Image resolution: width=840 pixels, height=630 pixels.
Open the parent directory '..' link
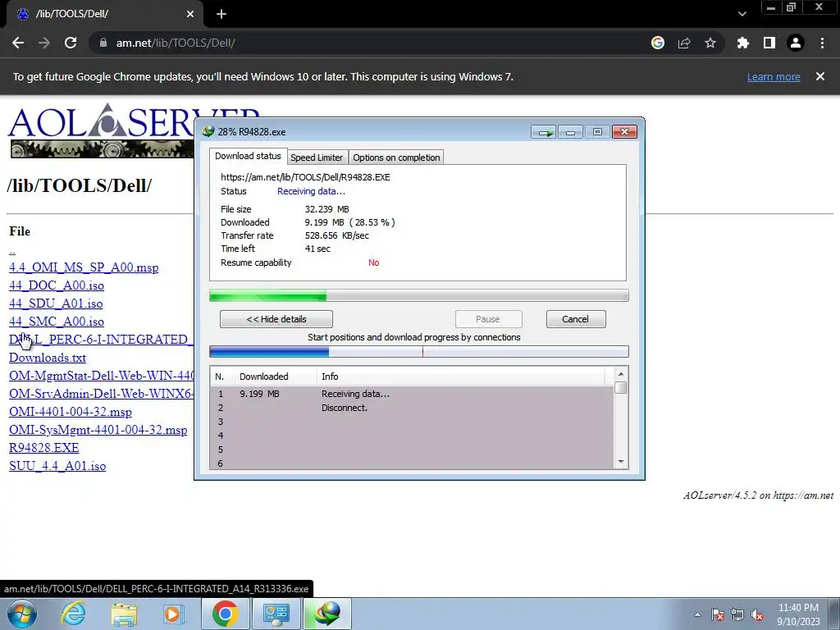coord(12,249)
